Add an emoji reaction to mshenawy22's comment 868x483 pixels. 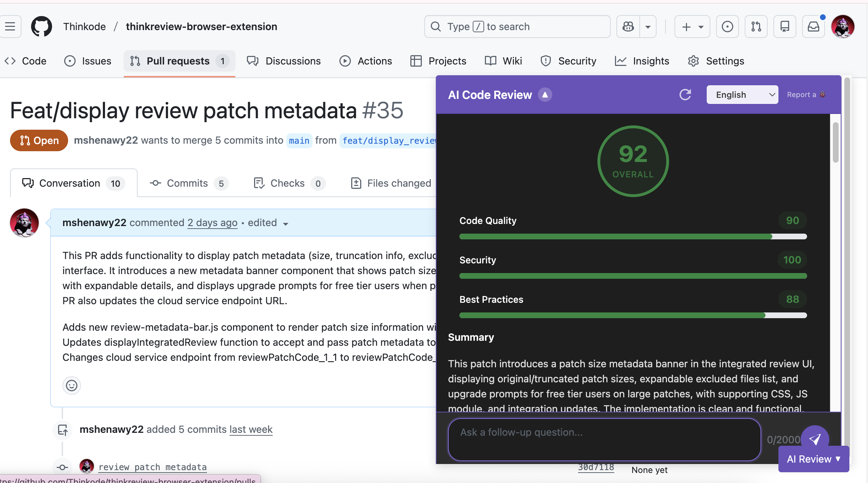point(72,386)
